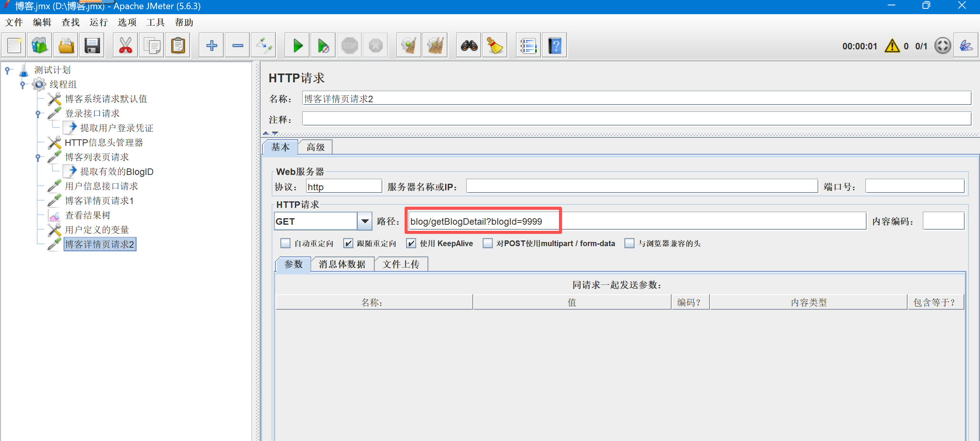The image size is (980, 441).
Task: Switch to the 高级 tab
Action: (x=315, y=147)
